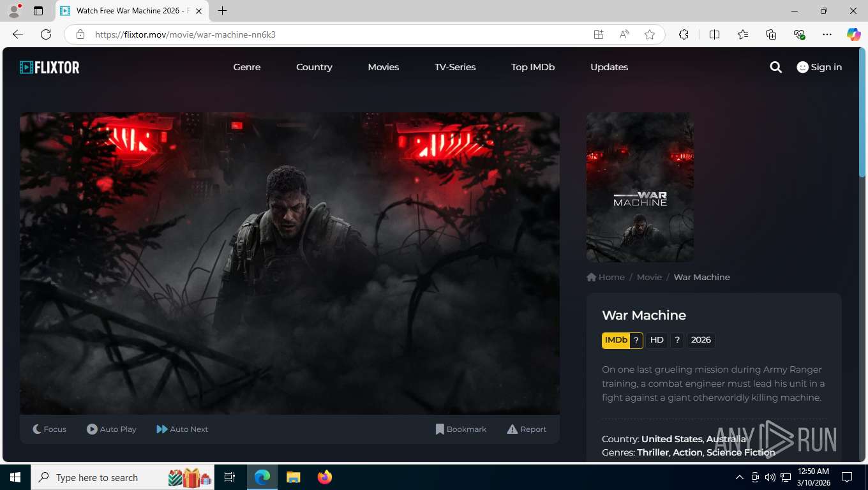Open a new tab
Screen dimensions: 868x490
pos(222,11)
